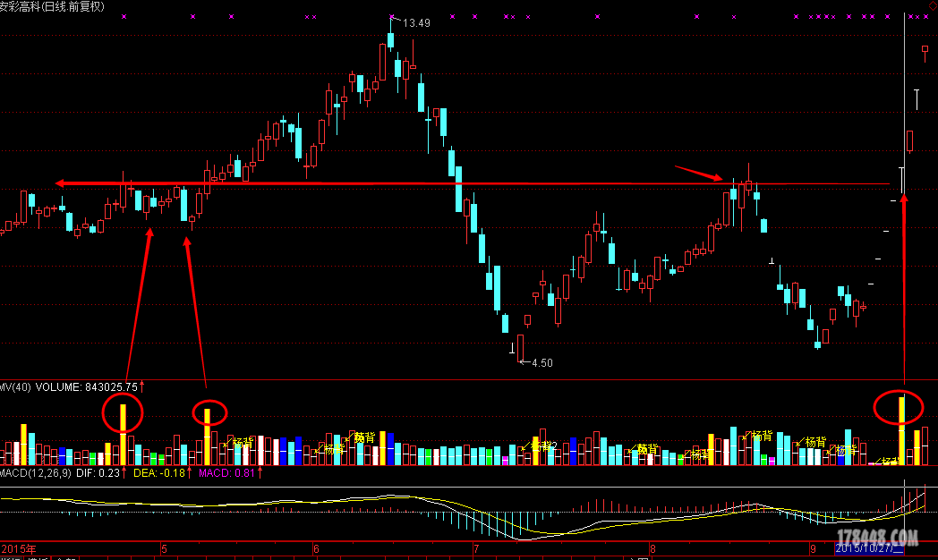
Task: Click the chart title 安彩高科(日线 前复权)
Action: 52,6
